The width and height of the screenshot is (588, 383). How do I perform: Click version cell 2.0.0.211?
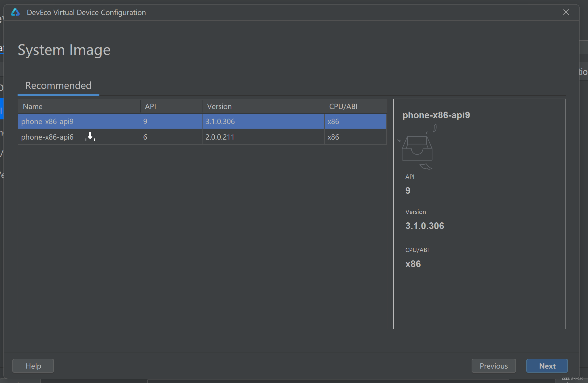click(220, 137)
